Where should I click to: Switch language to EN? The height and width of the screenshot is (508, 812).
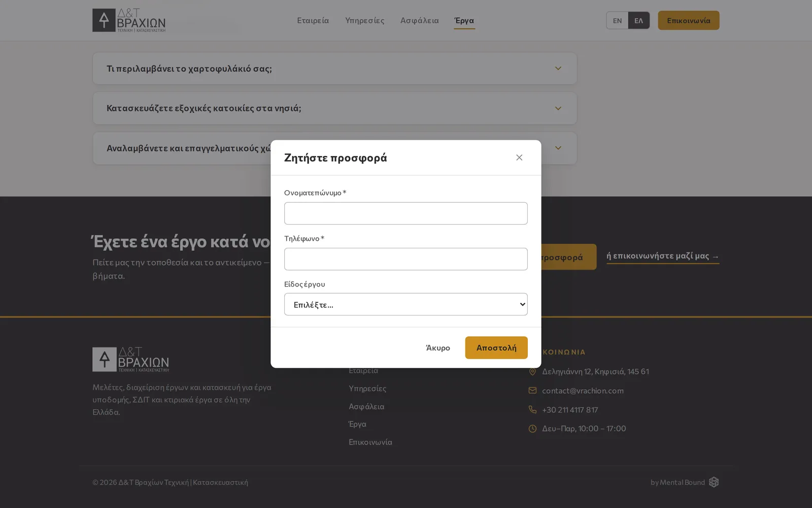[617, 21]
